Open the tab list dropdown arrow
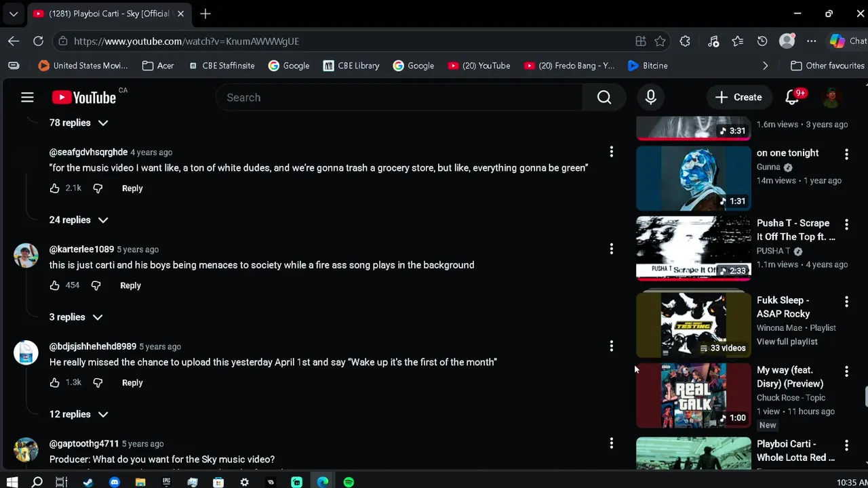 (13, 14)
